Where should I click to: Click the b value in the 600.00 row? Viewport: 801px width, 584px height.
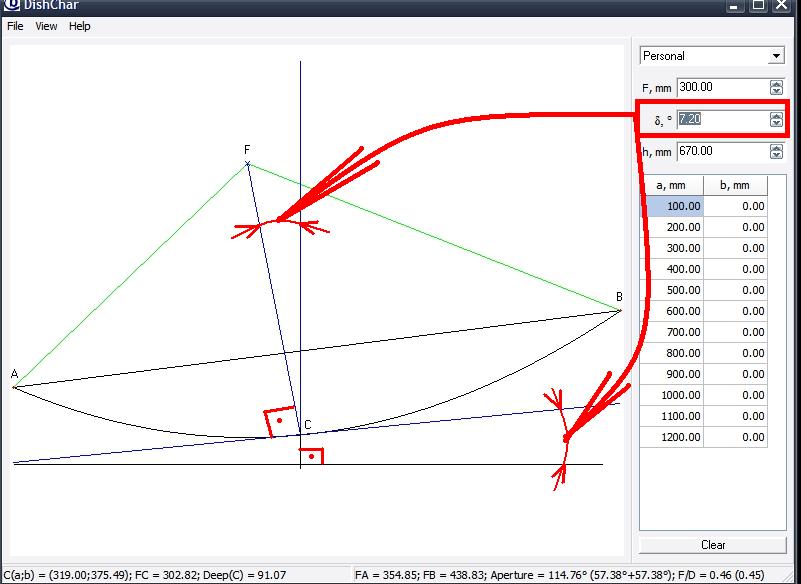click(x=735, y=311)
